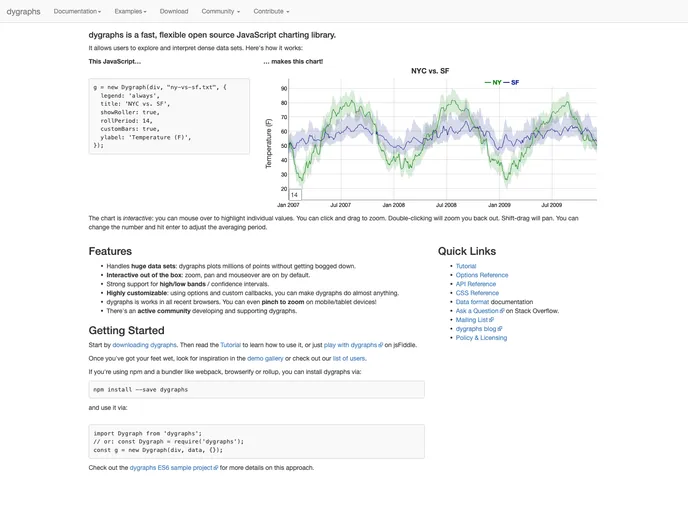688x512 pixels.
Task: Click external link icon after play with dygraphs
Action: click(380, 345)
